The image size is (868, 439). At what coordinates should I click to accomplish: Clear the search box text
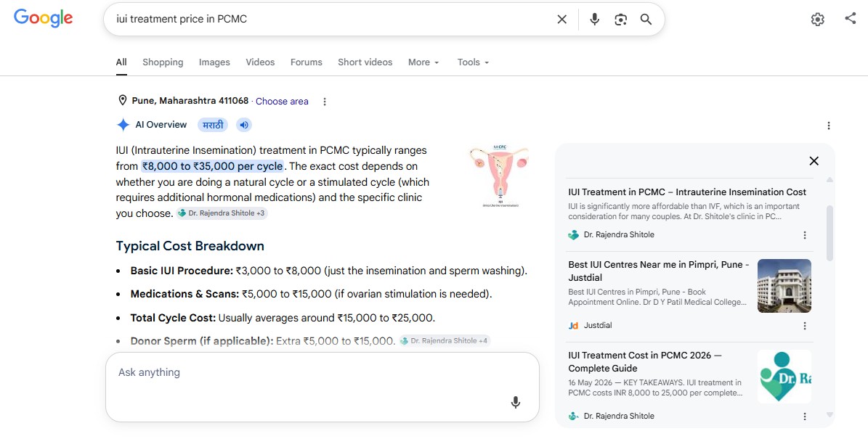click(x=562, y=20)
